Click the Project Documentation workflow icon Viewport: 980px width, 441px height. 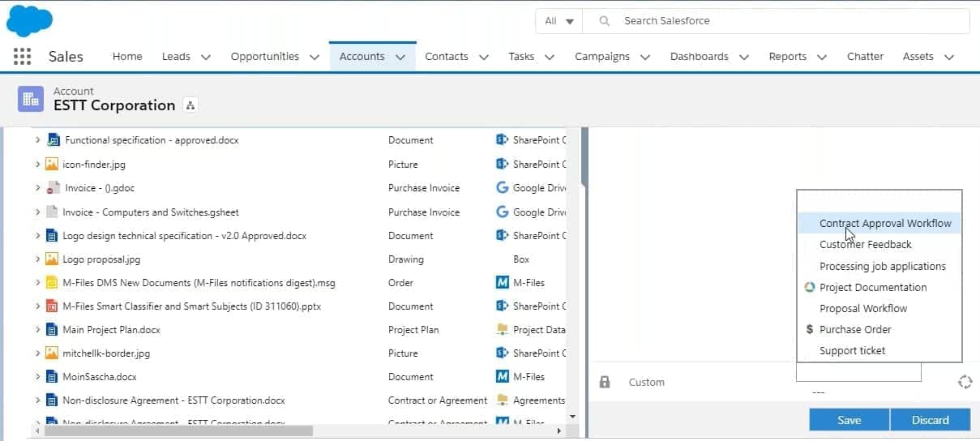809,287
